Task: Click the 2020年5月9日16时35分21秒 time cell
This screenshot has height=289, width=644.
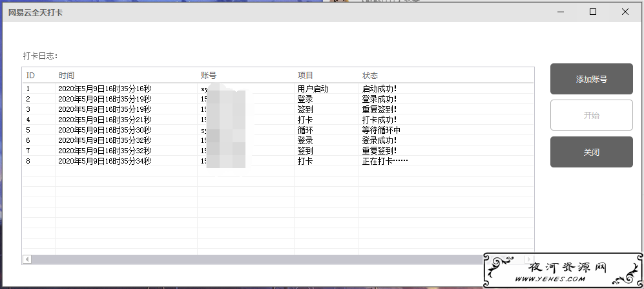Action: [105, 120]
